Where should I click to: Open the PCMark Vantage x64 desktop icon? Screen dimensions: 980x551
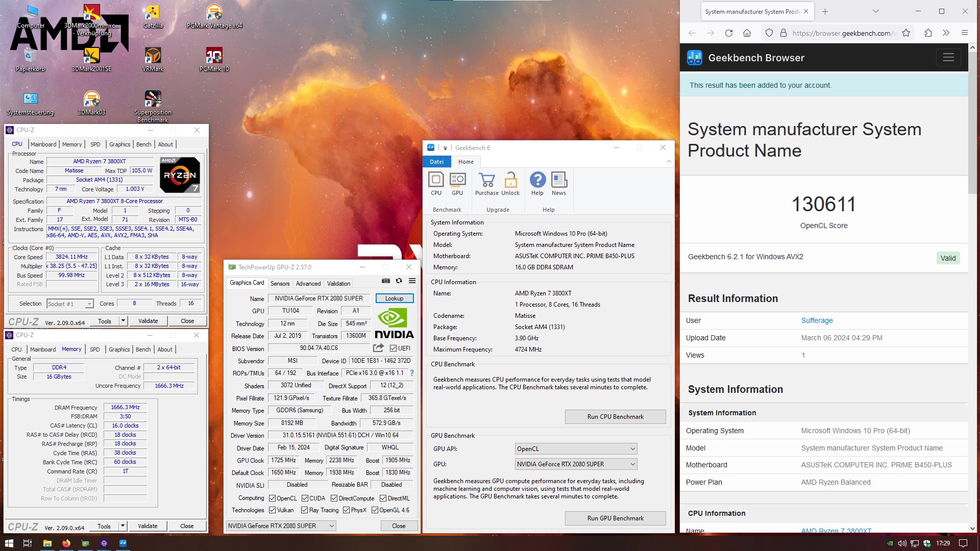point(214,16)
